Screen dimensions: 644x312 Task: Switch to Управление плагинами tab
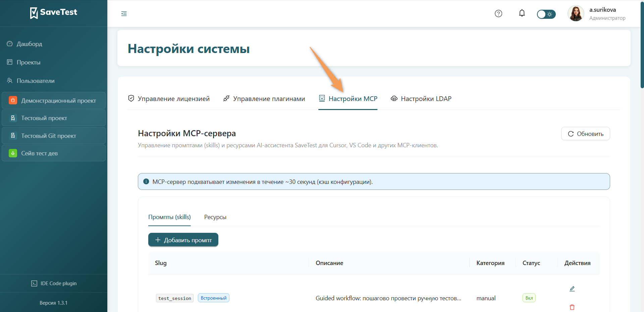pos(264,99)
